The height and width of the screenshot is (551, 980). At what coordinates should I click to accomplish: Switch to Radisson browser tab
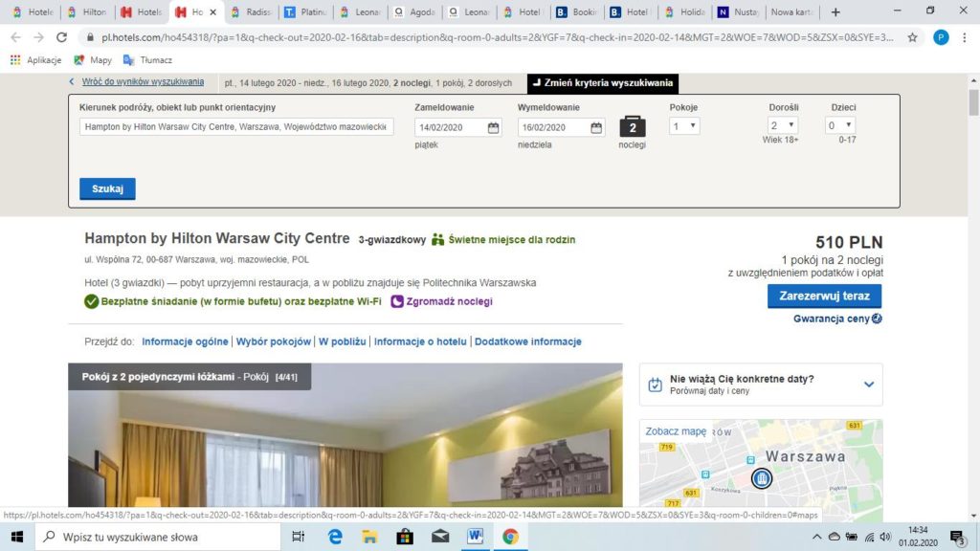click(x=252, y=11)
